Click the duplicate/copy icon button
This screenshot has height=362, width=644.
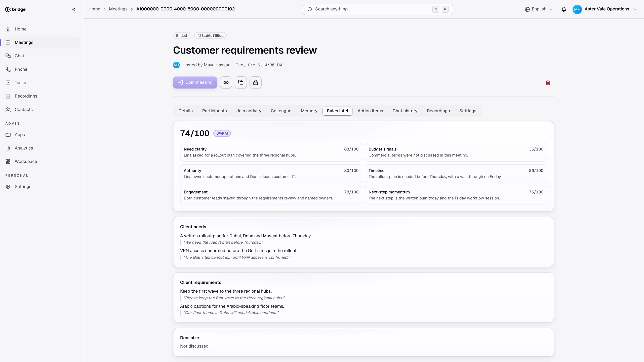click(241, 82)
